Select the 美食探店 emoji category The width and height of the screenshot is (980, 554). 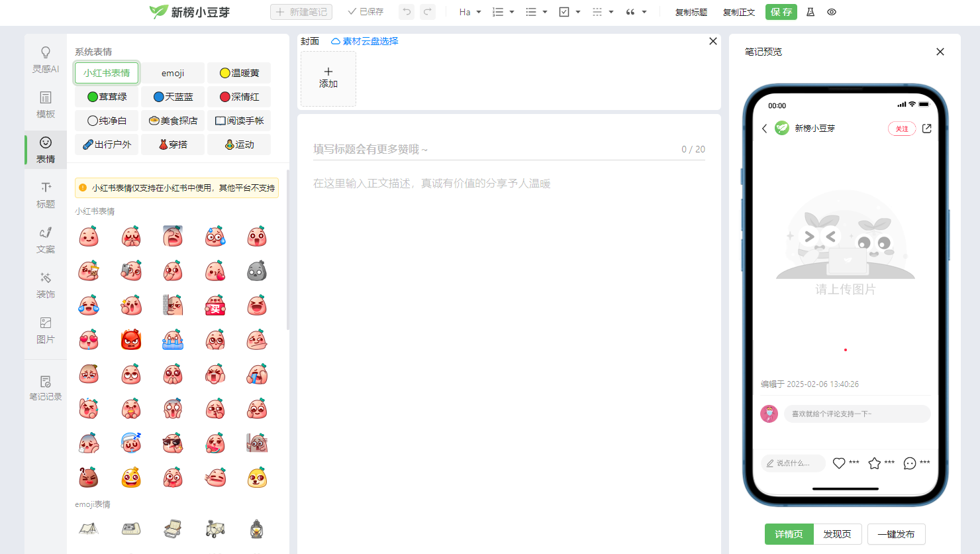[x=173, y=121]
